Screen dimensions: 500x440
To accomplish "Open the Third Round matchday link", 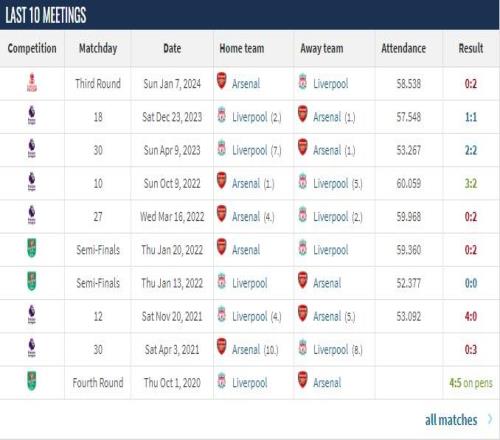I will 98,83.
